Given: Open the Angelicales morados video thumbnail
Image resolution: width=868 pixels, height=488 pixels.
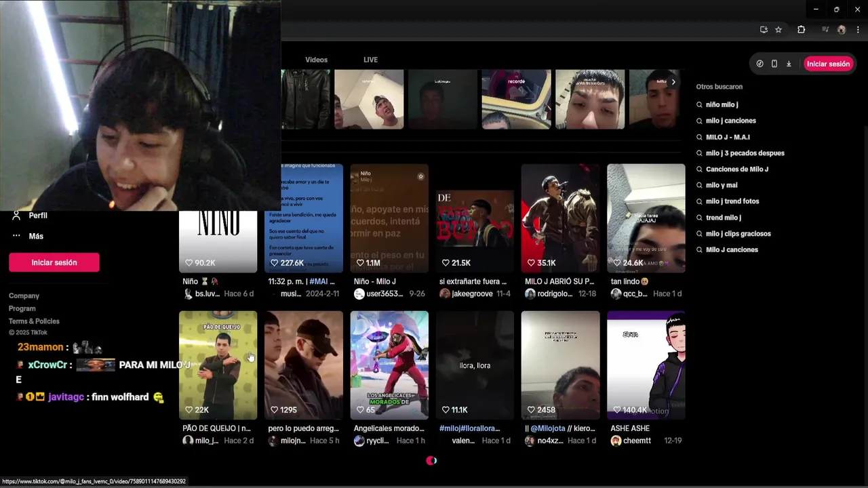Looking at the screenshot, I should coord(389,365).
